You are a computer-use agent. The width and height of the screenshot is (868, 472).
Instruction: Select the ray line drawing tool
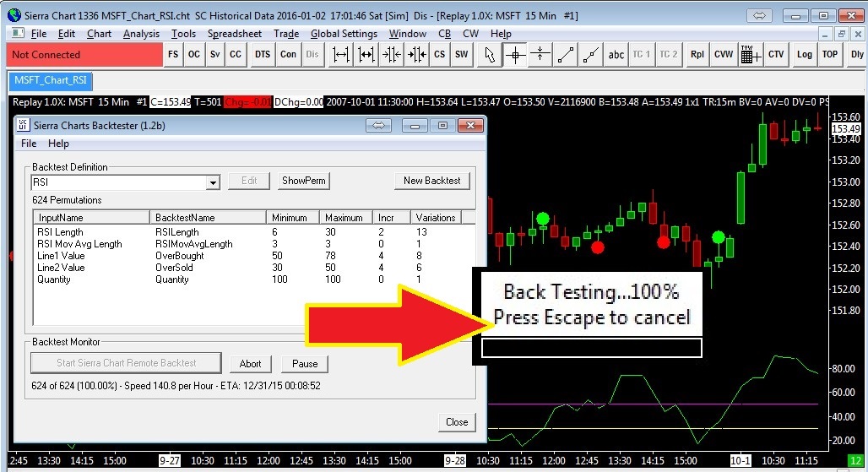[x=591, y=54]
